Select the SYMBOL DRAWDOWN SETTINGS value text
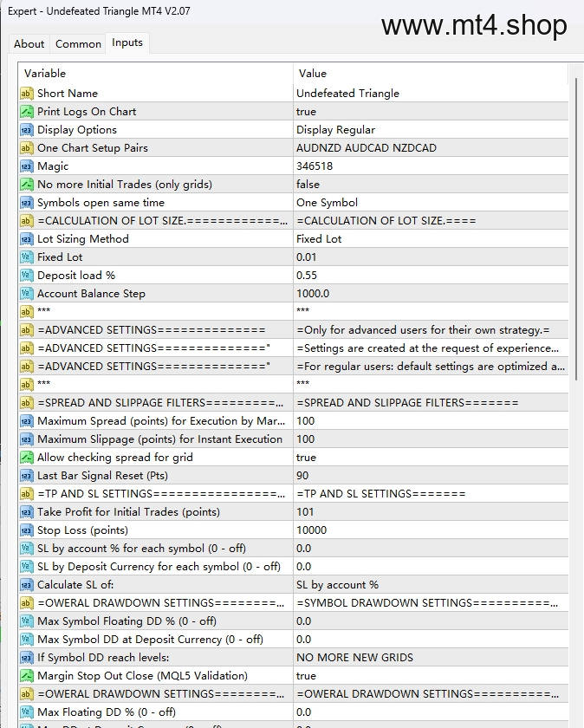 click(x=427, y=603)
